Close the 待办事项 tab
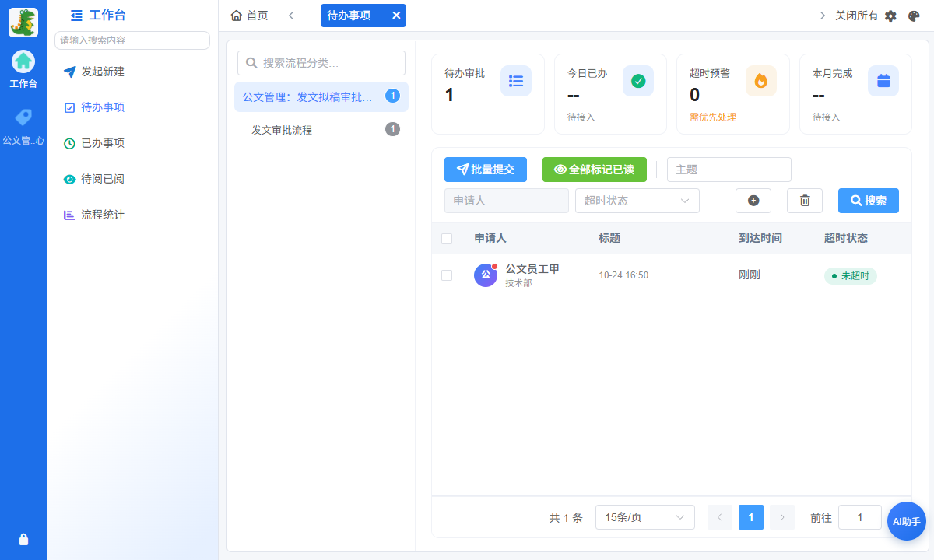The width and height of the screenshot is (934, 560). [x=396, y=16]
